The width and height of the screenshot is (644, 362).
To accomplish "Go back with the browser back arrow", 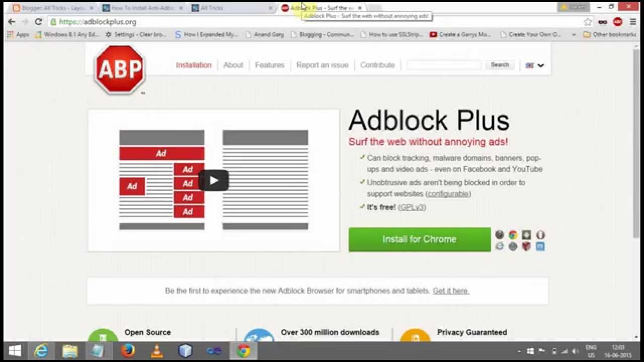I will (12, 22).
